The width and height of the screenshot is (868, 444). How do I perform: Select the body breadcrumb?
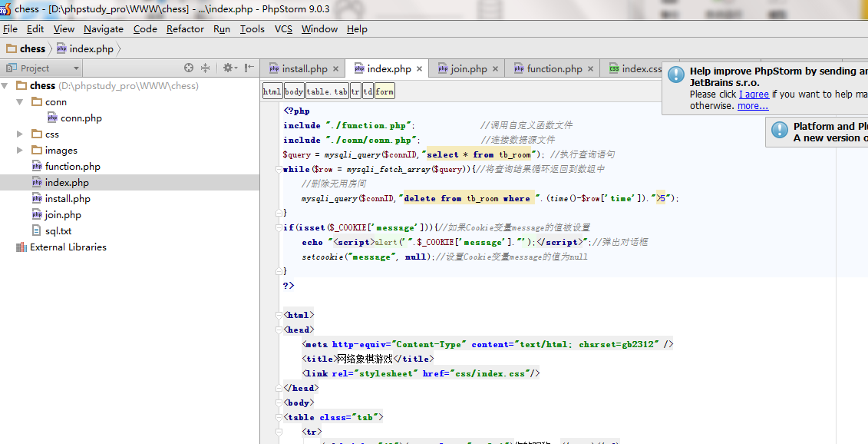[x=294, y=91]
